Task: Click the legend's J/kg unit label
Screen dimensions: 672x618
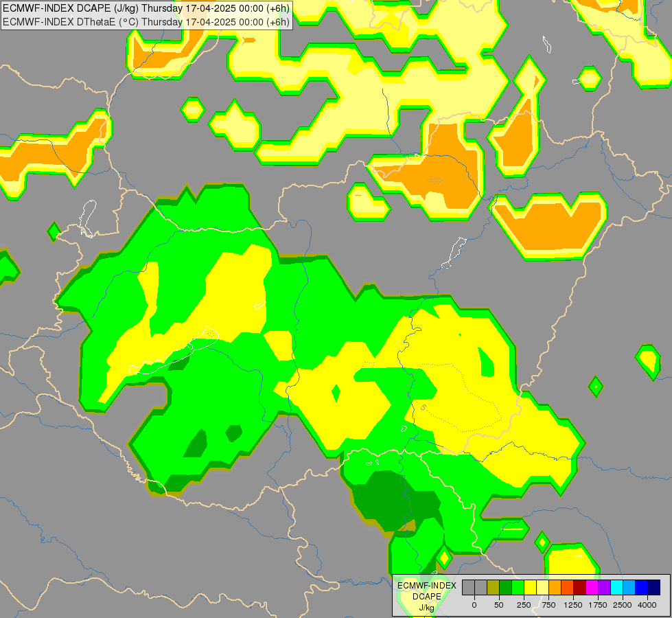Action: coord(426,608)
